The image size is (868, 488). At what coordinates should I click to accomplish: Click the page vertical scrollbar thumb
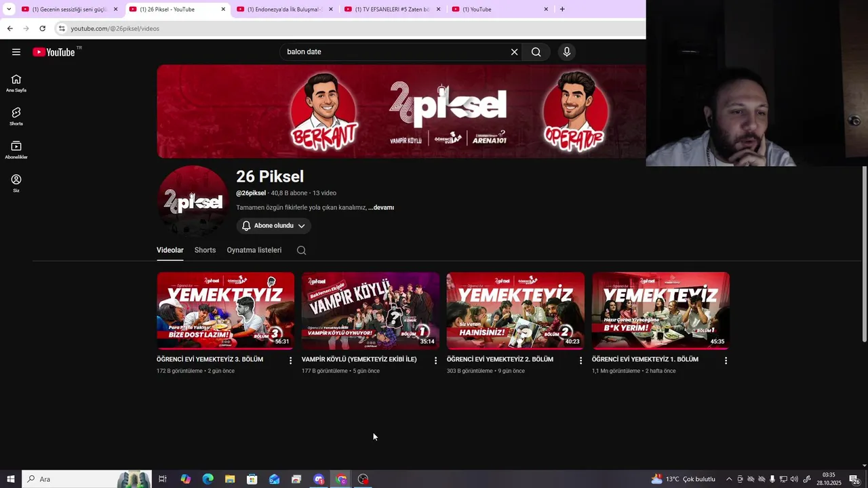pyautogui.click(x=865, y=254)
